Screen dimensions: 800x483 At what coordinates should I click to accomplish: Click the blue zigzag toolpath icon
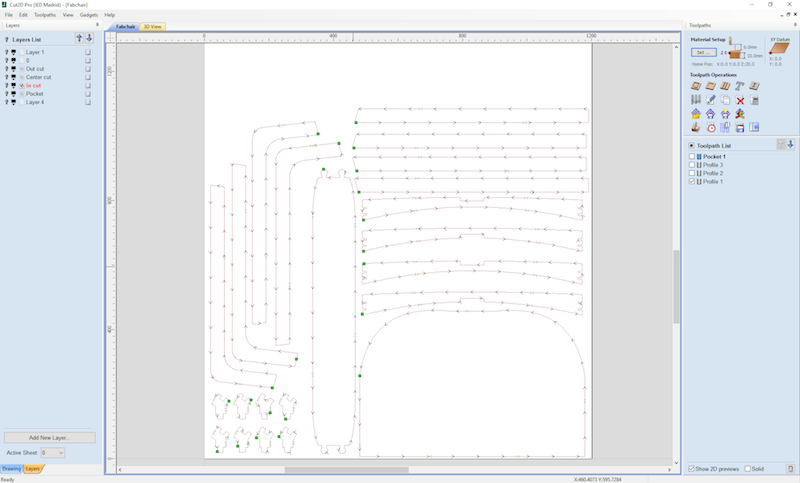[725, 128]
